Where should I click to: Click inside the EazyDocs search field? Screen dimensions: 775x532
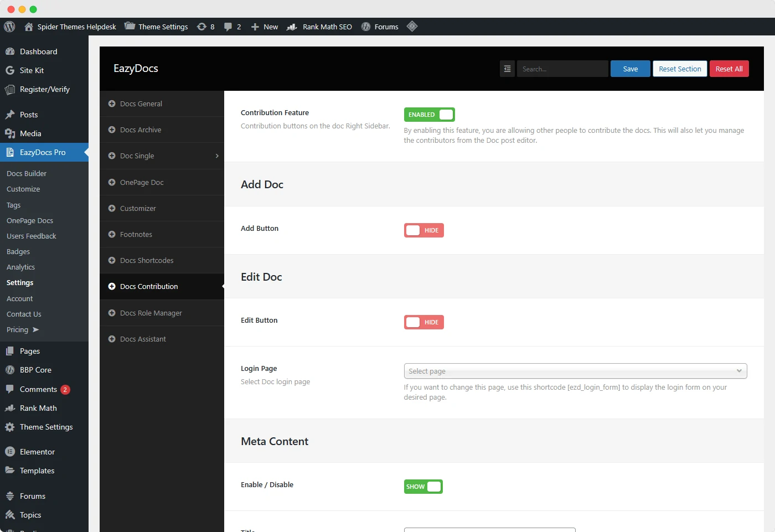pyautogui.click(x=562, y=69)
